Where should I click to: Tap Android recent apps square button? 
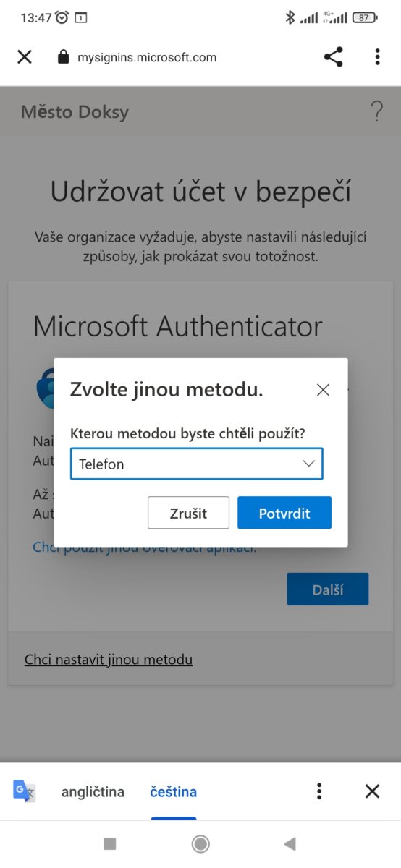point(110,843)
